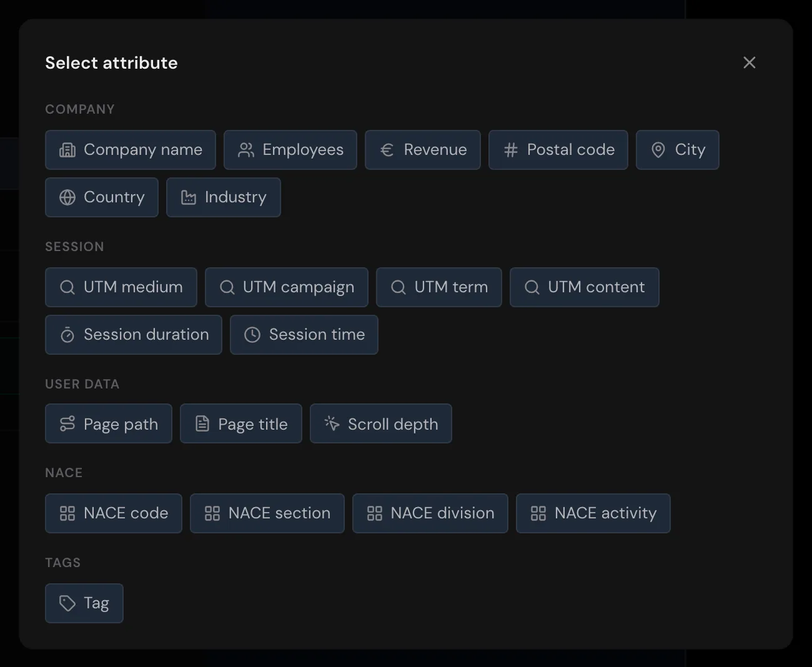This screenshot has height=667, width=812.
Task: Click the route icon beside Page path
Action: 67,423
